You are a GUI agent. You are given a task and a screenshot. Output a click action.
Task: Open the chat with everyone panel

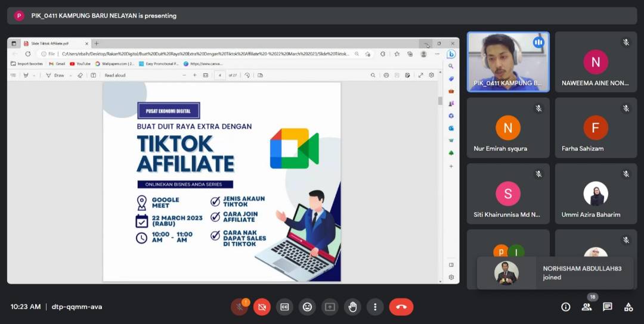608,307
